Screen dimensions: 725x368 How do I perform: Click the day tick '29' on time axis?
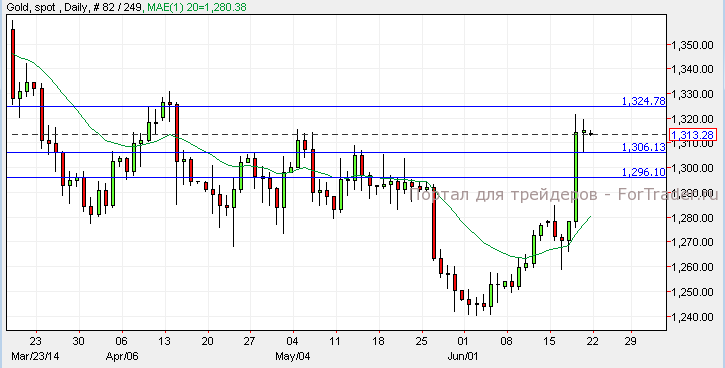coord(631,341)
